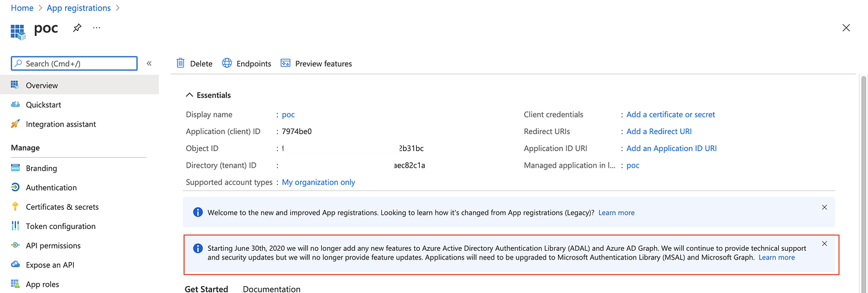Open the more options ellipsis next to poc
The height and width of the screenshot is (293, 868).
click(96, 28)
